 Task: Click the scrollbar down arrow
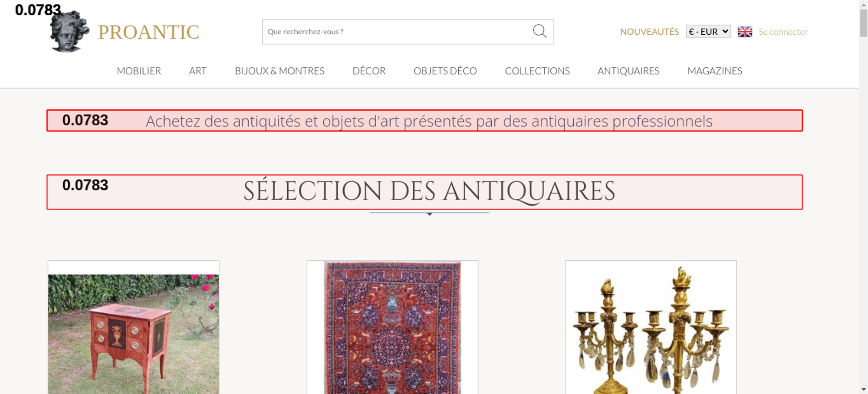864,389
